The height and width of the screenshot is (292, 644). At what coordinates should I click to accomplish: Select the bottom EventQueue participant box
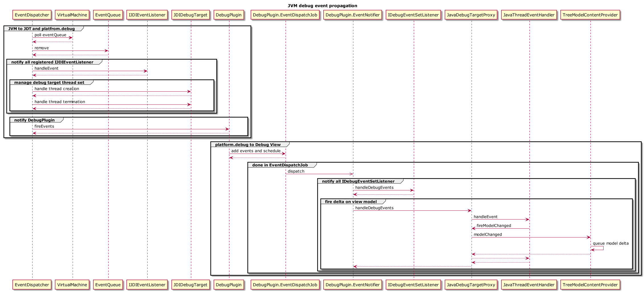tap(108, 285)
